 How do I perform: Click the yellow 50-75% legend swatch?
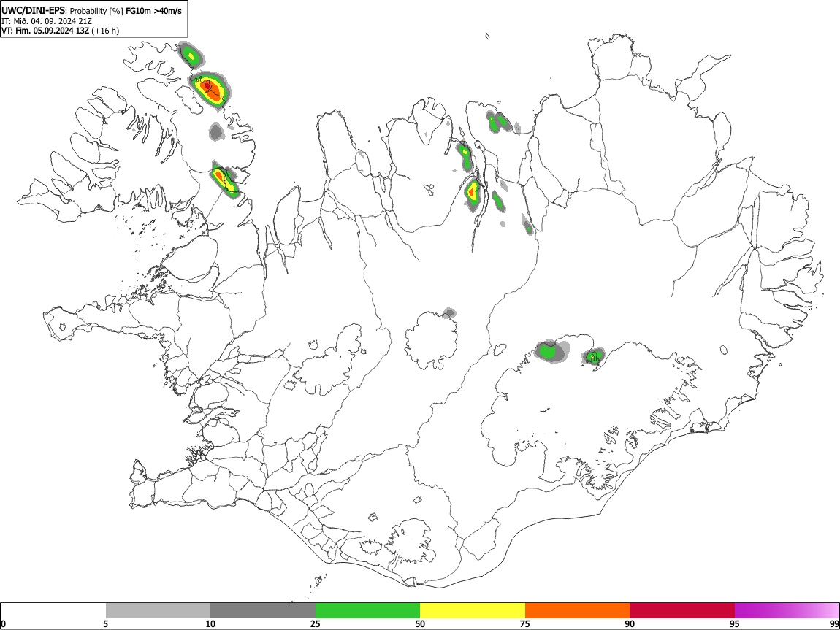click(x=473, y=611)
